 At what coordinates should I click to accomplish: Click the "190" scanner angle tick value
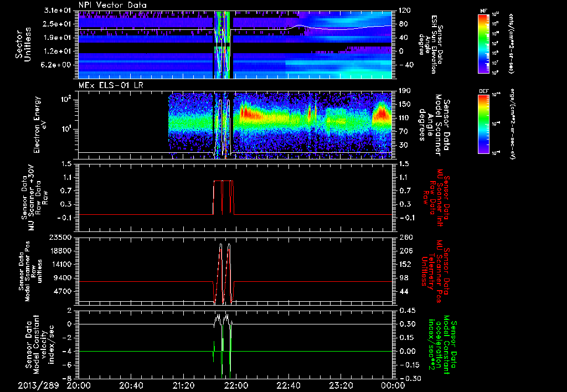pyautogui.click(x=405, y=91)
